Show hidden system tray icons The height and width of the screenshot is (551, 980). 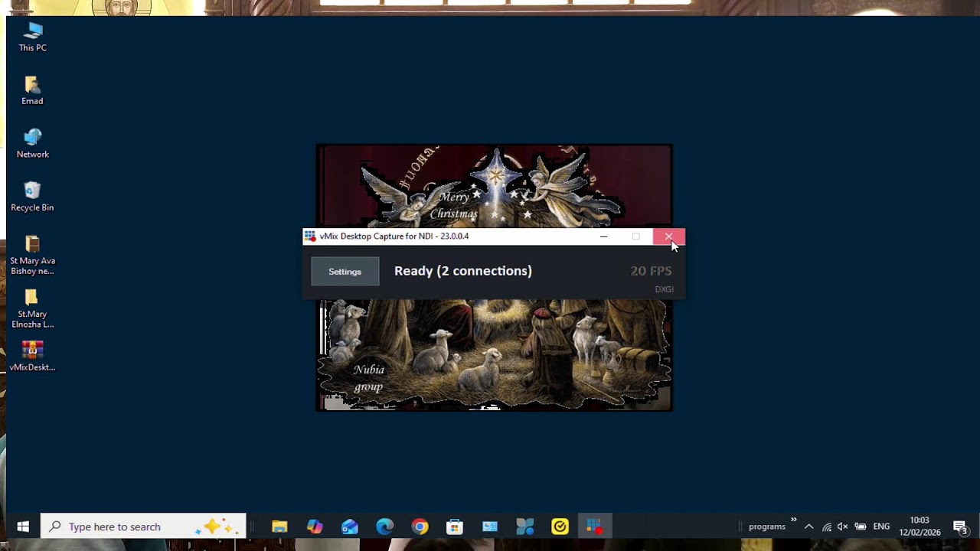point(808,527)
